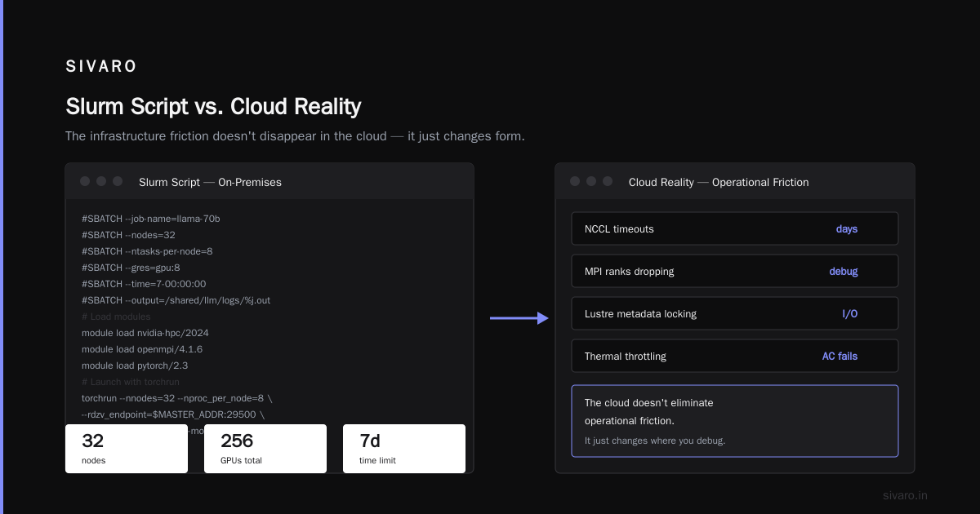The width and height of the screenshot is (980, 514).
Task: Select the --gres=gpu:8 line
Action: coord(131,268)
